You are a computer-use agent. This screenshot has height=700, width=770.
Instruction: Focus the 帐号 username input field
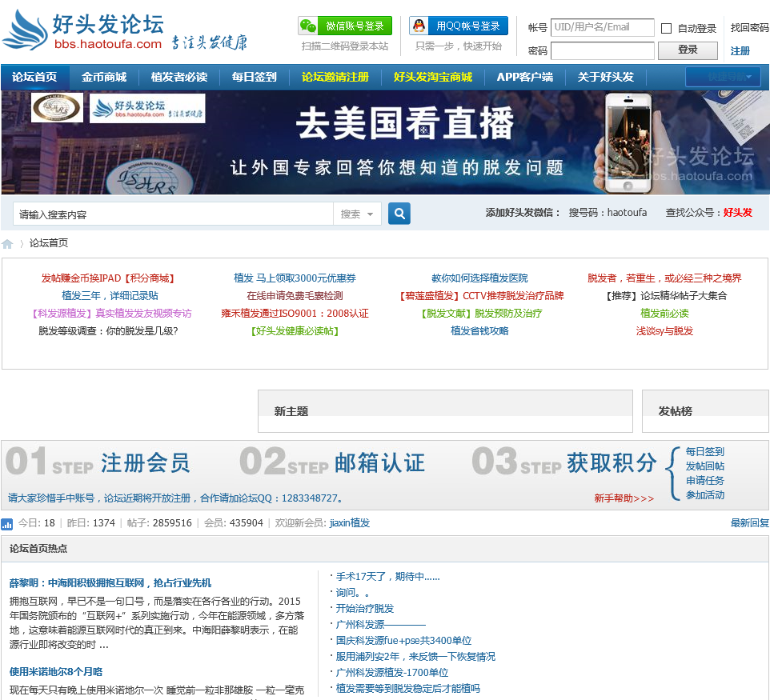coord(603,27)
